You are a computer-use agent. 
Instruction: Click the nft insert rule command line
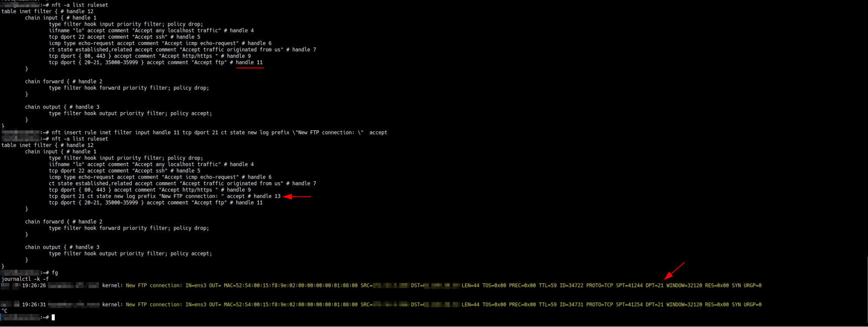tap(219, 133)
